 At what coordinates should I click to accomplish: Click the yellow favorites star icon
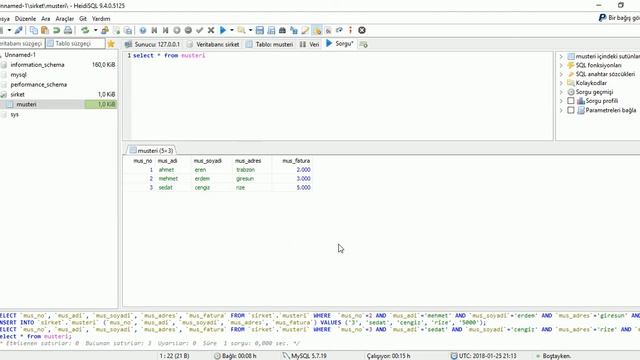[111, 44]
